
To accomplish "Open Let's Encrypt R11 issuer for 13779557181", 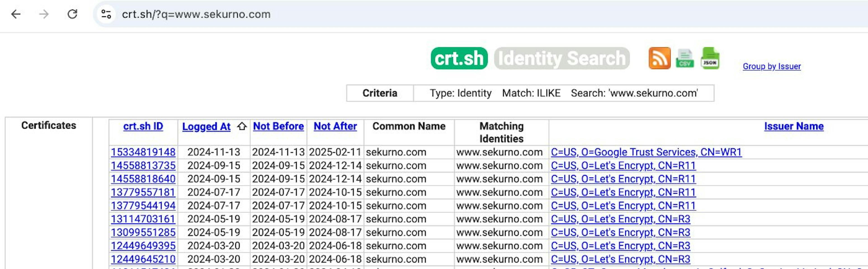I will pyautogui.click(x=623, y=192).
